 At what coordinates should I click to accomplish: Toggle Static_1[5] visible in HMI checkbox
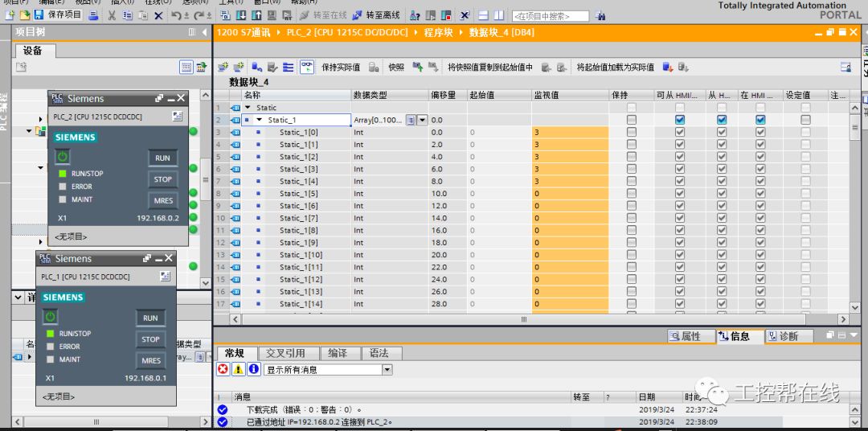point(760,193)
